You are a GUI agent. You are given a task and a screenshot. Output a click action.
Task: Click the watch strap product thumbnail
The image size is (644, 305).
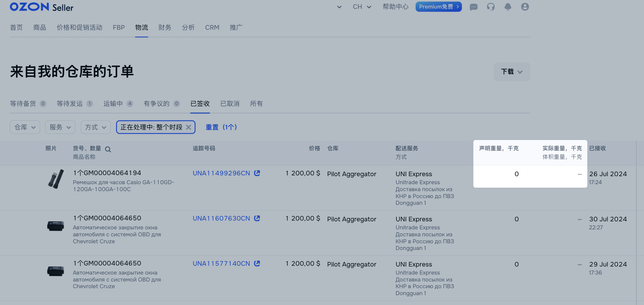(x=56, y=179)
